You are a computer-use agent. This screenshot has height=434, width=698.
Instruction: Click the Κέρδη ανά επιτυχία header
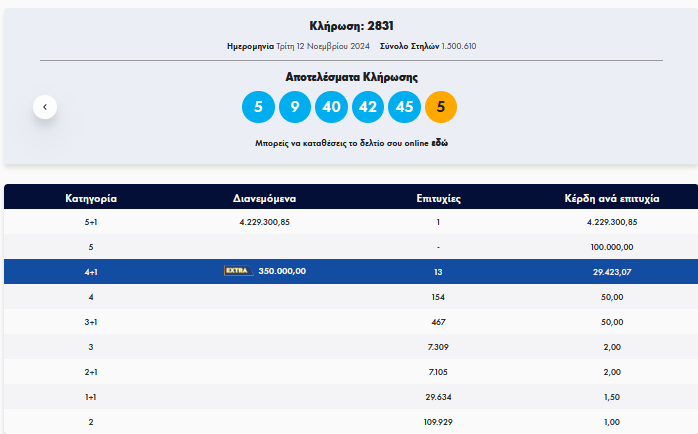click(612, 198)
